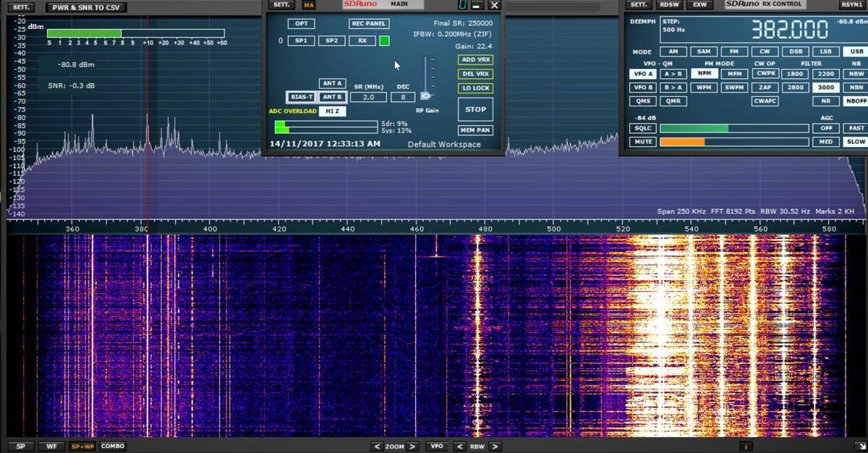This screenshot has height=453, width=868.
Task: Click the RBW decrease left arrow
Action: 460,446
